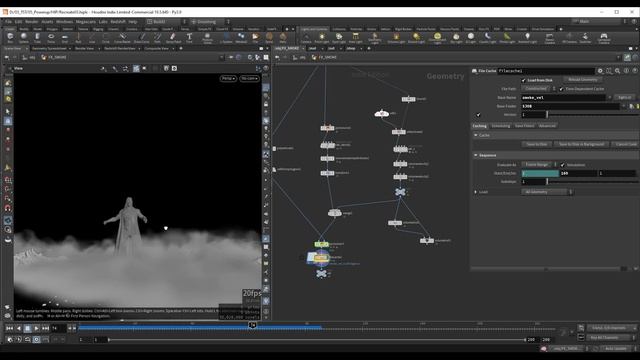Toggle Time Dependent Cache checkbox
Image resolution: width=640 pixels, height=360 pixels.
coord(562,89)
